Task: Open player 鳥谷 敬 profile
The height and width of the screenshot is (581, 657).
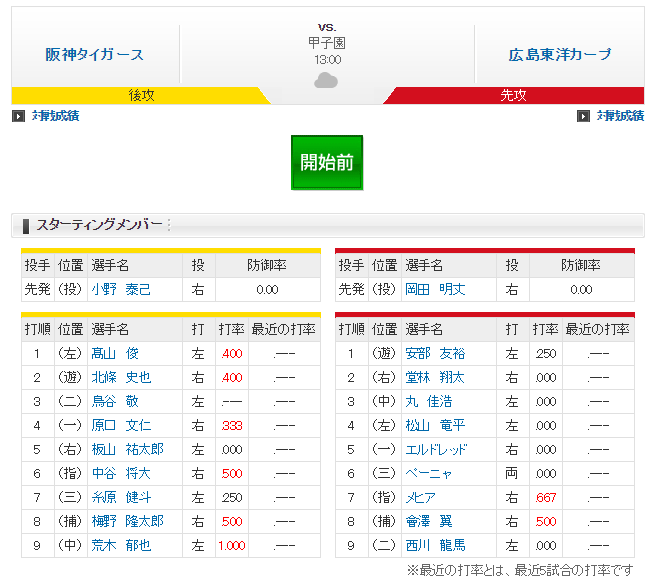Action: point(115,401)
